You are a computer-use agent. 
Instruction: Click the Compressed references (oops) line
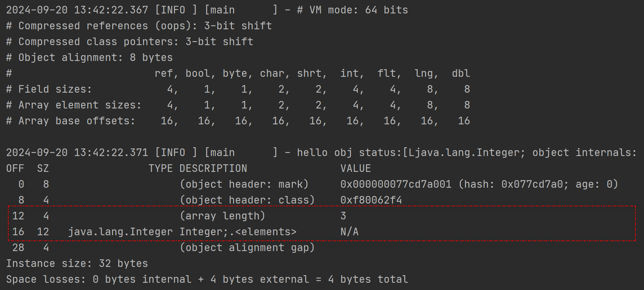coord(139,26)
